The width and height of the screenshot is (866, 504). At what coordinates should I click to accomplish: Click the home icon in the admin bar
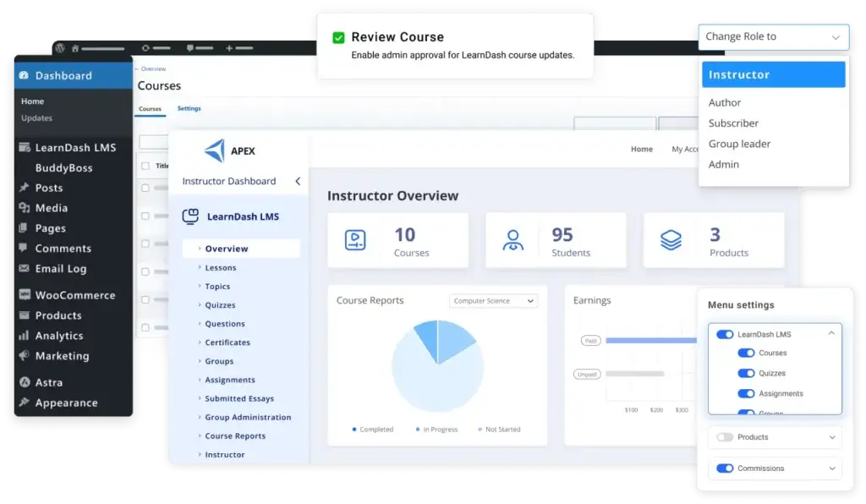point(75,48)
